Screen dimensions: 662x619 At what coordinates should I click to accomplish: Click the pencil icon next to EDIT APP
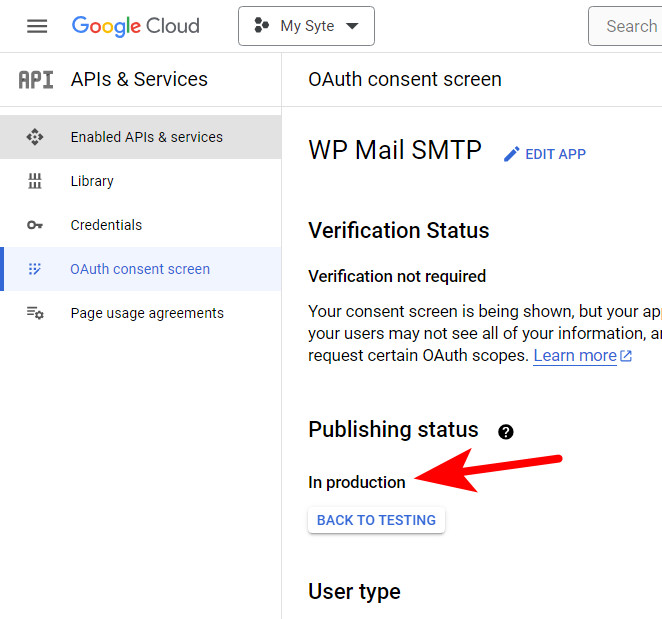click(x=511, y=154)
